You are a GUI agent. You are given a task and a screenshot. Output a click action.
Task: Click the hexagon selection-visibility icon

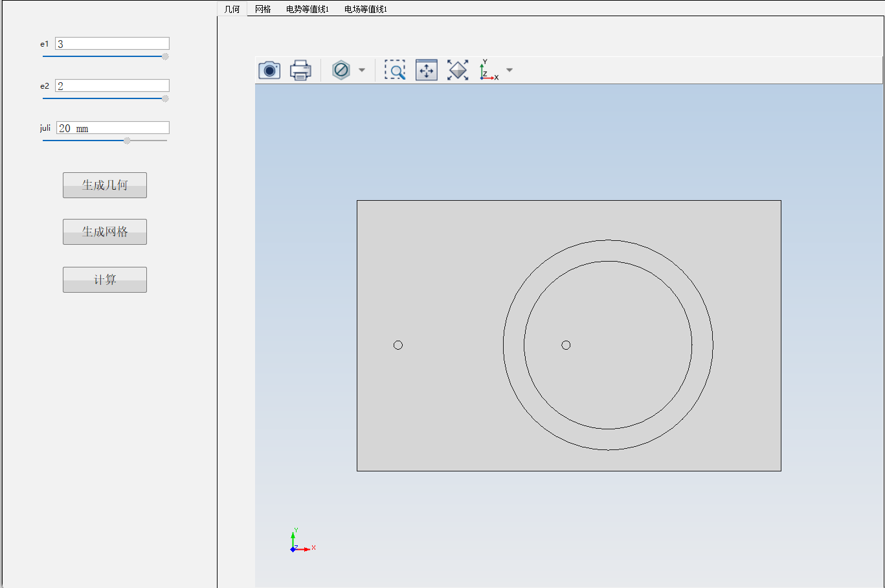tap(341, 70)
